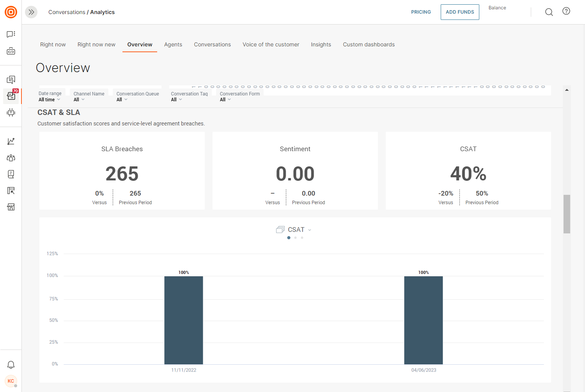This screenshot has height=392, width=585.
Task: Click the 265 Previous Period value
Action: [x=135, y=193]
